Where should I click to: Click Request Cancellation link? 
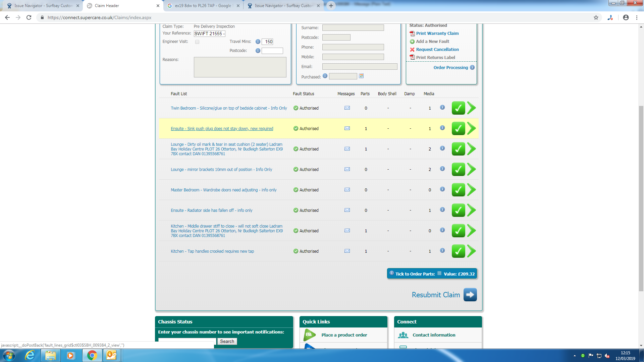437,50
